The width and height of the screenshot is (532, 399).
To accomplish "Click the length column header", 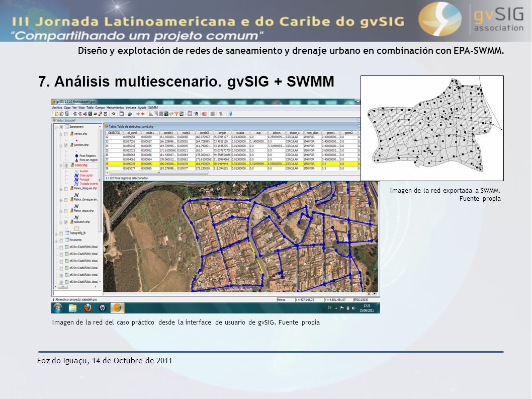I will coord(222,133).
